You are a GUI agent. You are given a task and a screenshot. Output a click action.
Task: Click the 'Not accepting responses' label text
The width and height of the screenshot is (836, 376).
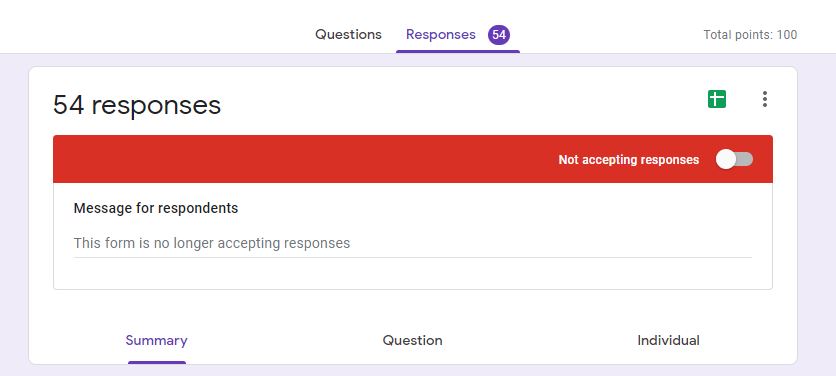point(629,159)
